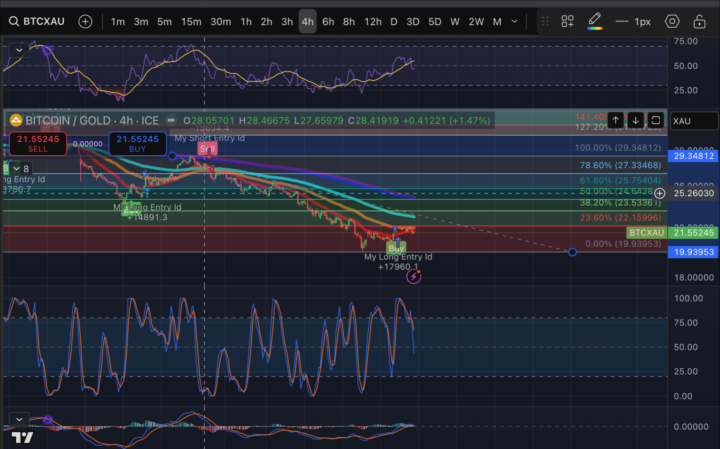Switch to 5m timeframe
720x449 pixels.
(x=164, y=22)
